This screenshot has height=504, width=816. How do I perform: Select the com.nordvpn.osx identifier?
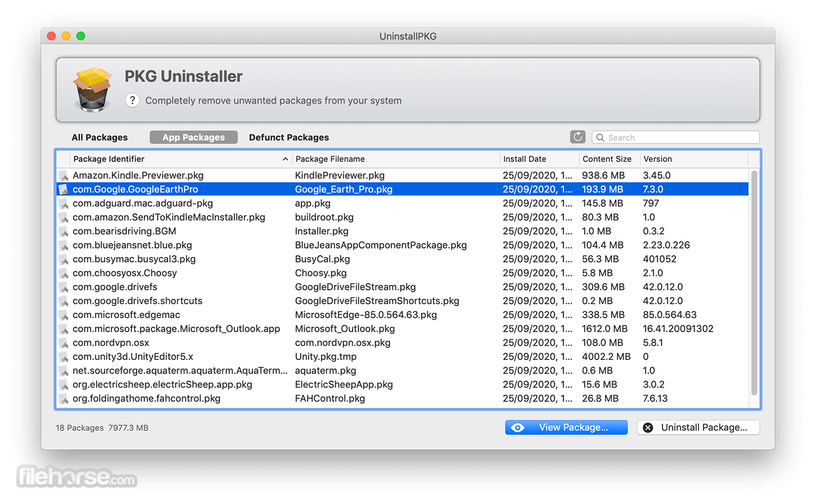(110, 343)
